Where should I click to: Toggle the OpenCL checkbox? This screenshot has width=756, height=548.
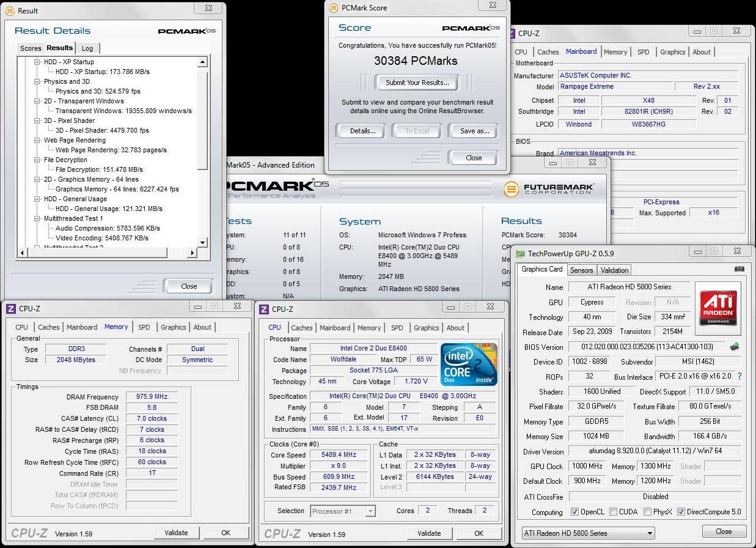[574, 512]
